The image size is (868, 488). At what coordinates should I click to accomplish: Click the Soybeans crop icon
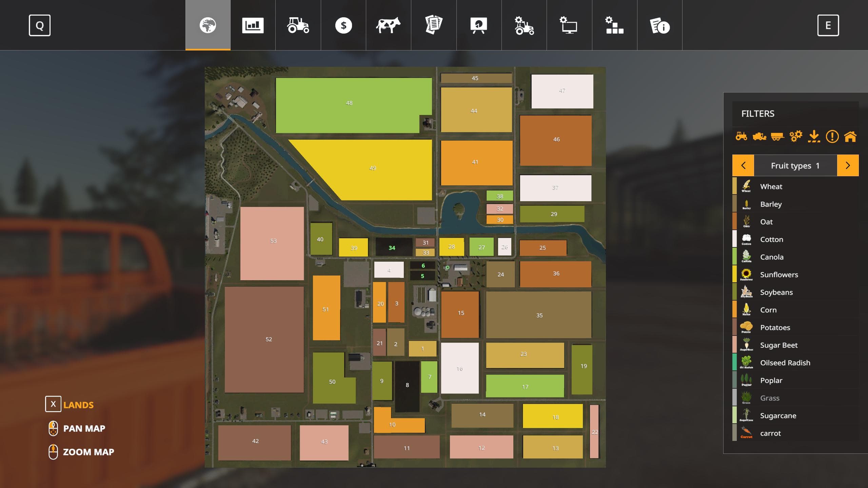pyautogui.click(x=746, y=292)
